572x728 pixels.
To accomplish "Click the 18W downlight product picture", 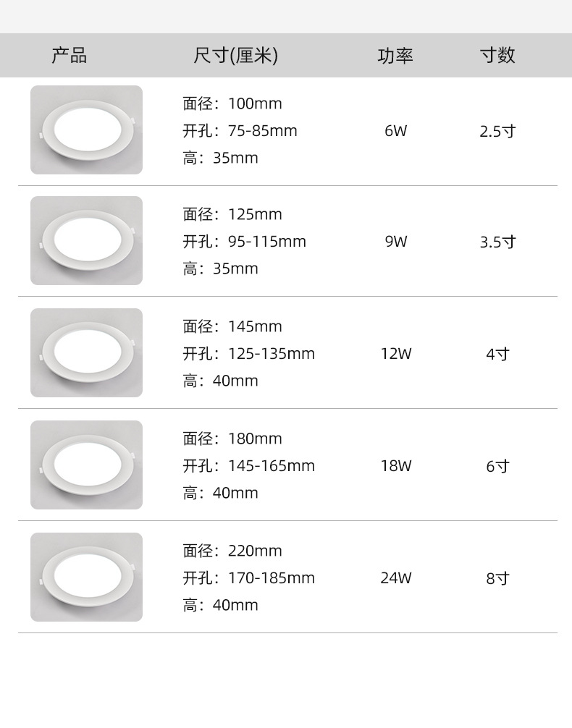I will 86,465.
